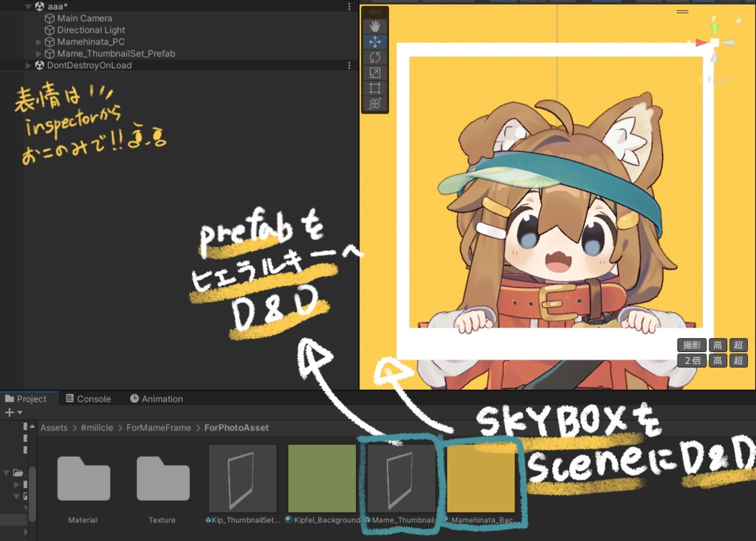Click the Unity scene icon beside aaa*
Viewport: 756px width, 541px height.
[40, 6]
